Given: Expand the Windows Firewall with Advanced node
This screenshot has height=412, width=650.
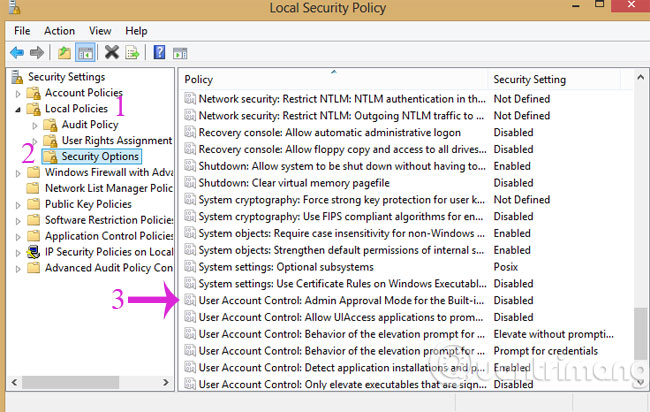Looking at the screenshot, I should click(x=18, y=173).
